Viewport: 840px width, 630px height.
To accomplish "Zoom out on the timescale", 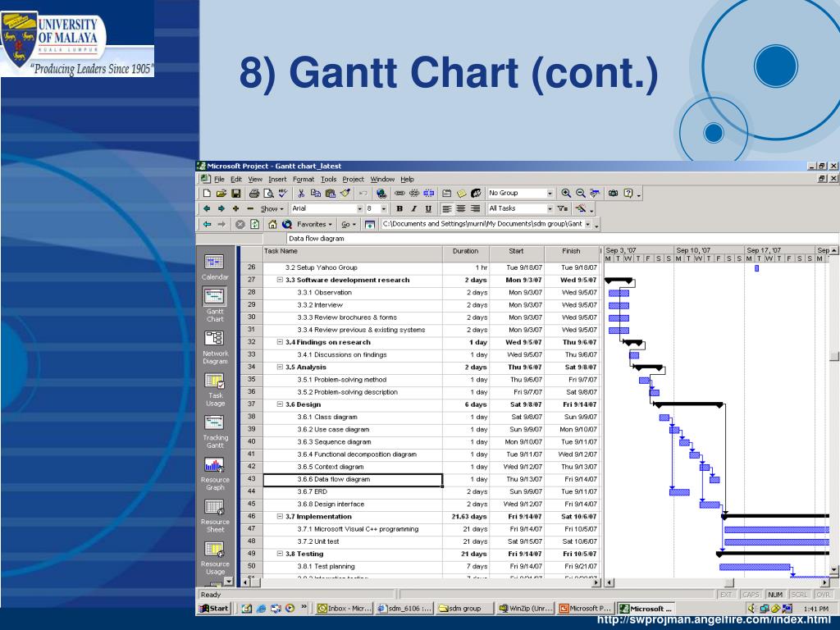I will 580,194.
